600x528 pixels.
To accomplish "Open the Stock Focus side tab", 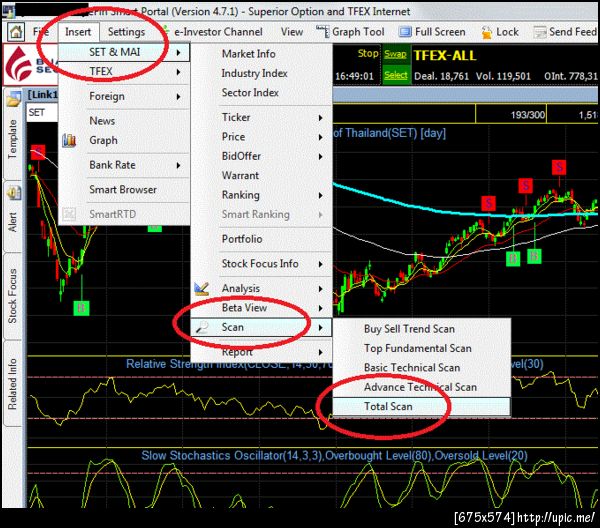I will (x=13, y=296).
